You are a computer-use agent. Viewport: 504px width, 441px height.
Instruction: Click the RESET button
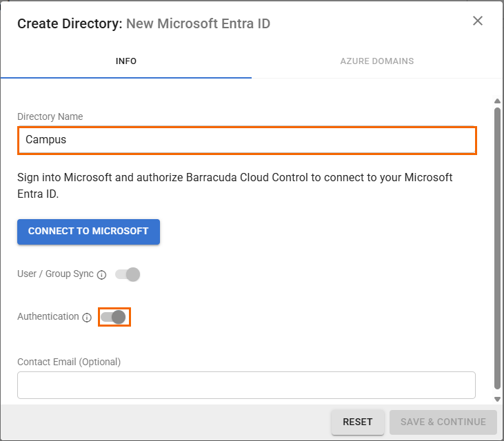tap(357, 422)
